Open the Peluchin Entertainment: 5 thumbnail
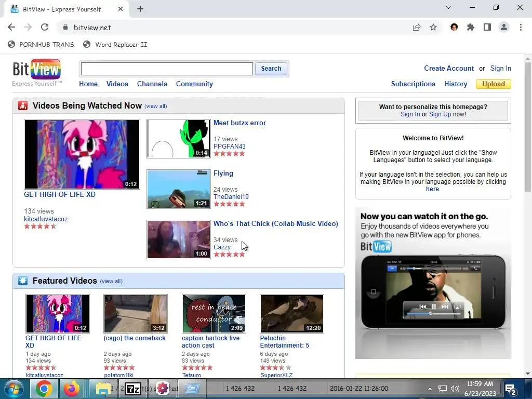This screenshot has height=399, width=532. pyautogui.click(x=292, y=314)
